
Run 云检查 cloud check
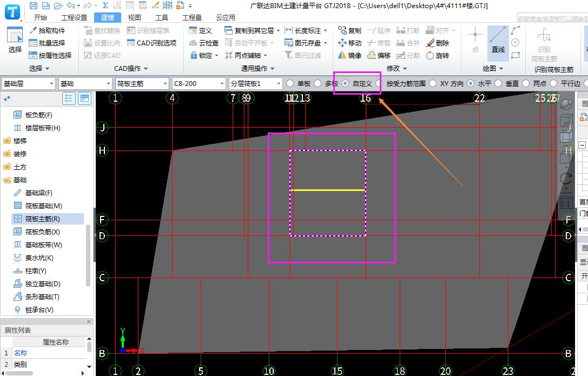pos(204,43)
